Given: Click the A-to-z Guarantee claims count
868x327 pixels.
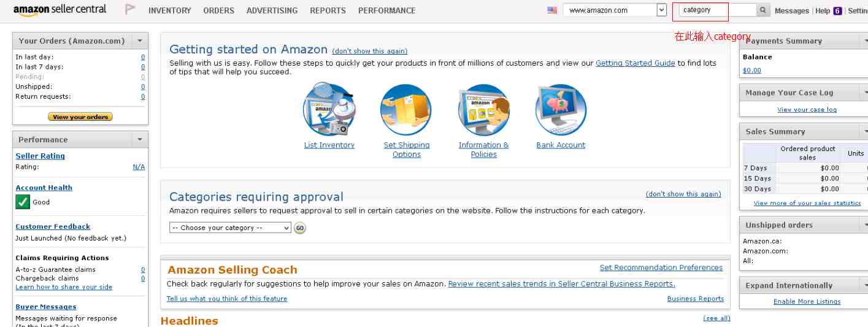Looking at the screenshot, I should (143, 270).
